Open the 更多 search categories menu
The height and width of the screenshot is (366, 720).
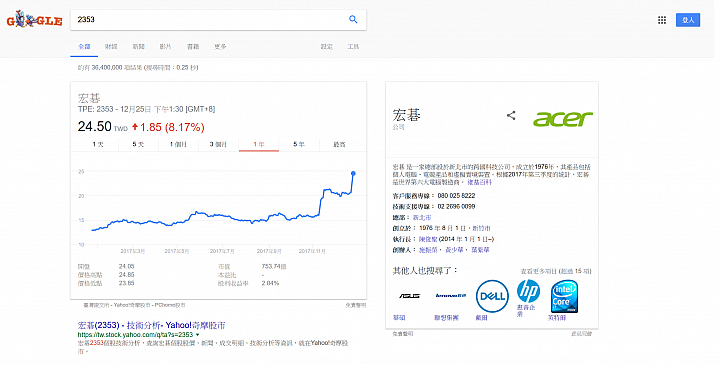[220, 46]
